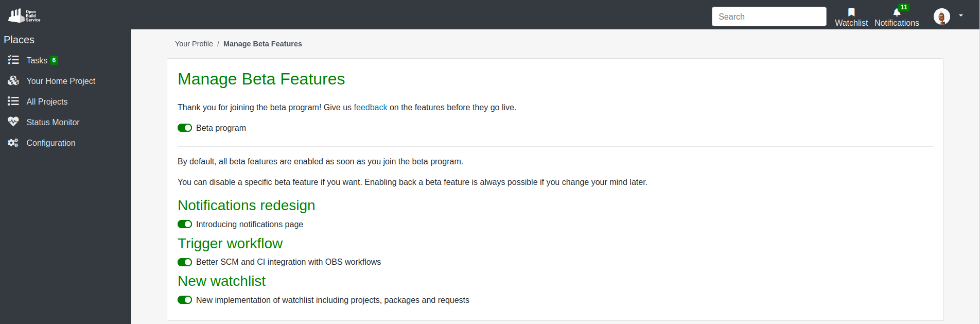Click the Configuration gears icon
This screenshot has height=324, width=980.
[13, 143]
